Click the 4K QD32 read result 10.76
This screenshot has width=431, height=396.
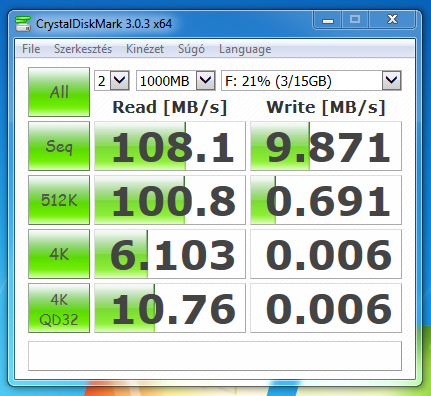pos(170,308)
